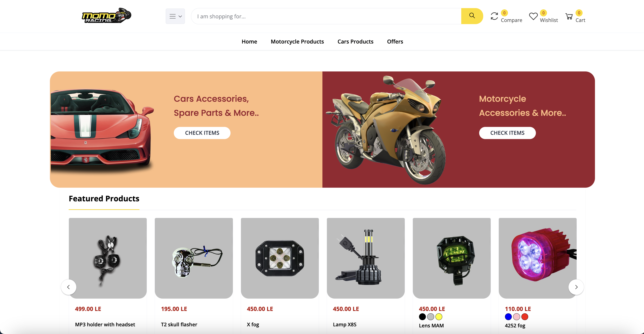Image resolution: width=644 pixels, height=334 pixels.
Task: Select red color for 4252 fog
Action: pyautogui.click(x=525, y=317)
